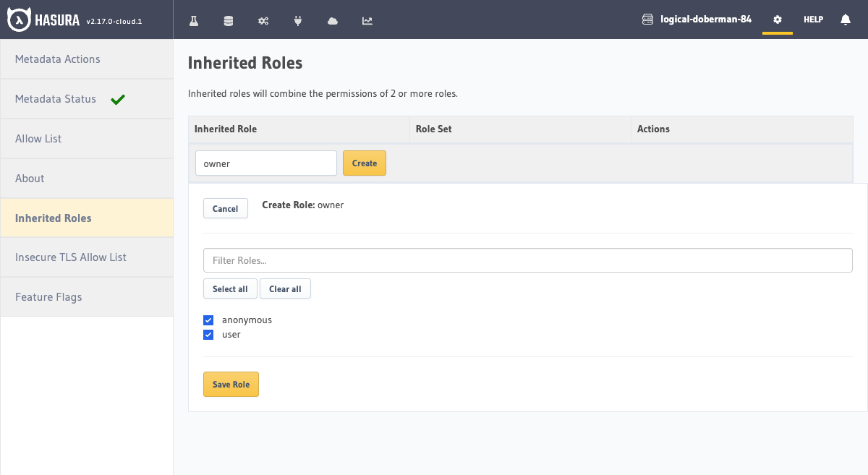Open the Remote Schemas plug icon

(x=298, y=20)
